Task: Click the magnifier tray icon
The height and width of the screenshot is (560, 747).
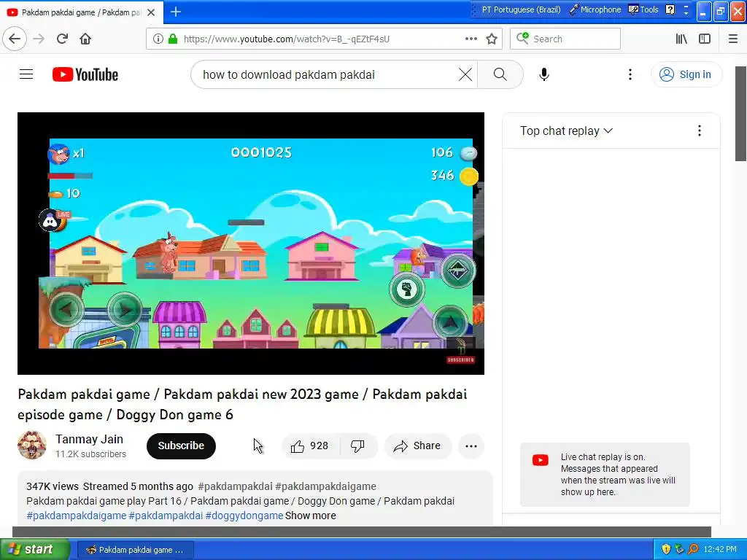Action: click(x=693, y=550)
